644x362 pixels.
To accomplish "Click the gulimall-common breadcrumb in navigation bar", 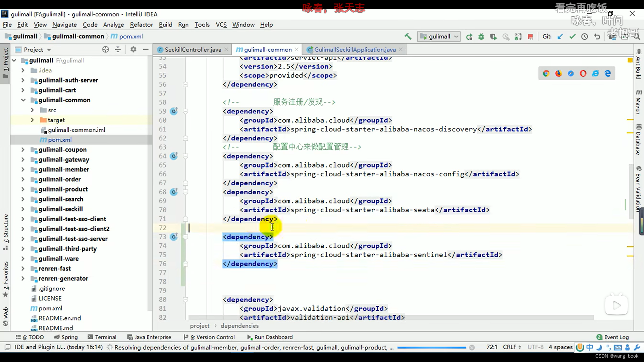I will pyautogui.click(x=74, y=36).
